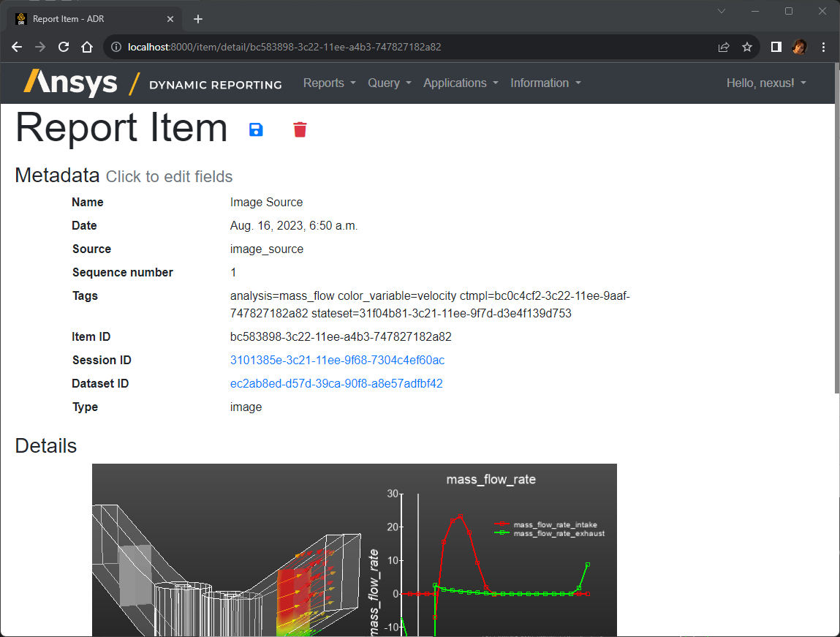Click the share page icon
This screenshot has height=637, width=840.
724,47
